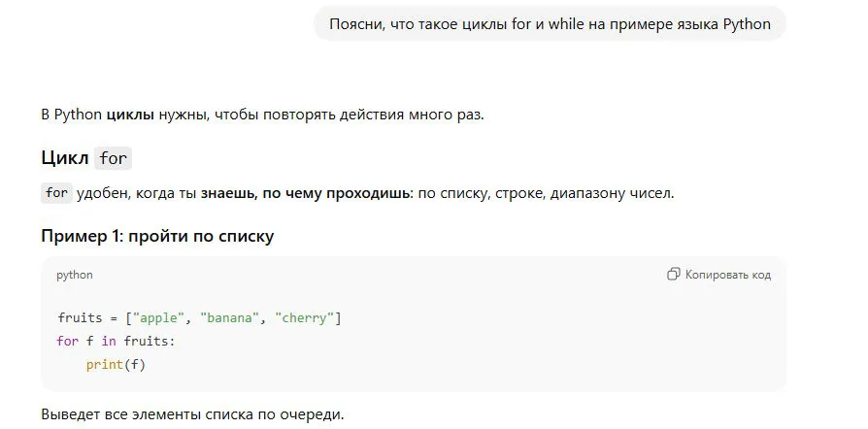Click the bold phrase "знаешь, по чему проходишь"
The height and width of the screenshot is (429, 868).
307,193
